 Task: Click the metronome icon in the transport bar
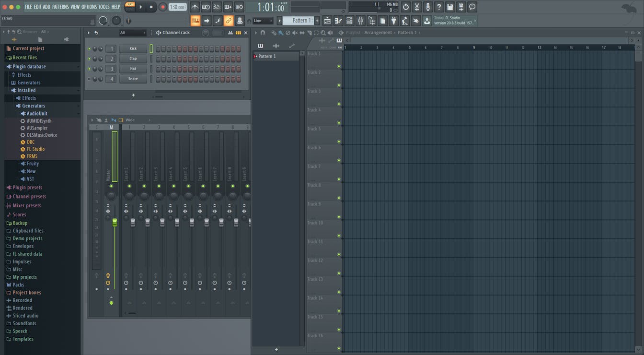(x=195, y=7)
